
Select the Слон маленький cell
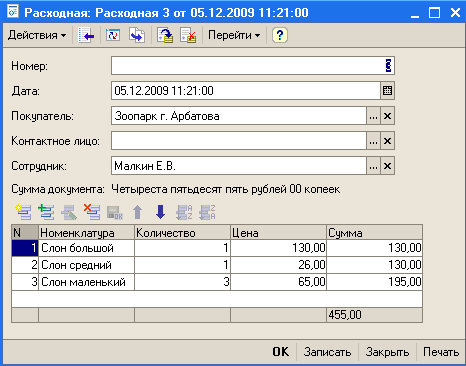(87, 282)
